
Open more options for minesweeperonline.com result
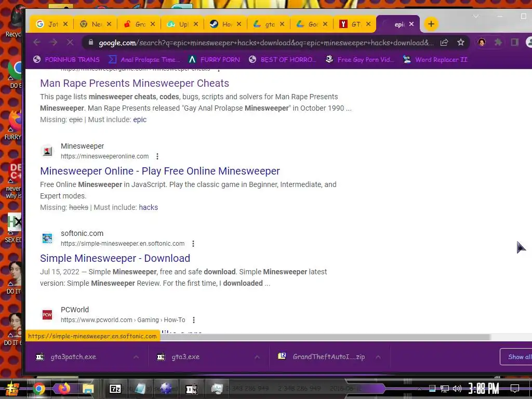point(157,156)
